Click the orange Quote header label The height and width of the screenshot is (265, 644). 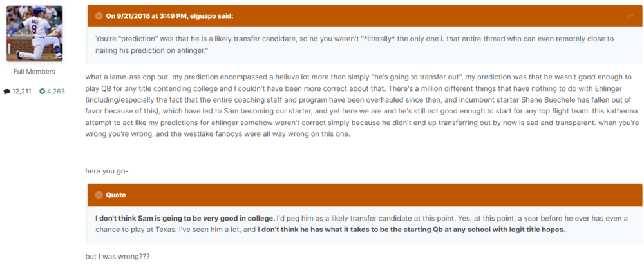(116, 195)
